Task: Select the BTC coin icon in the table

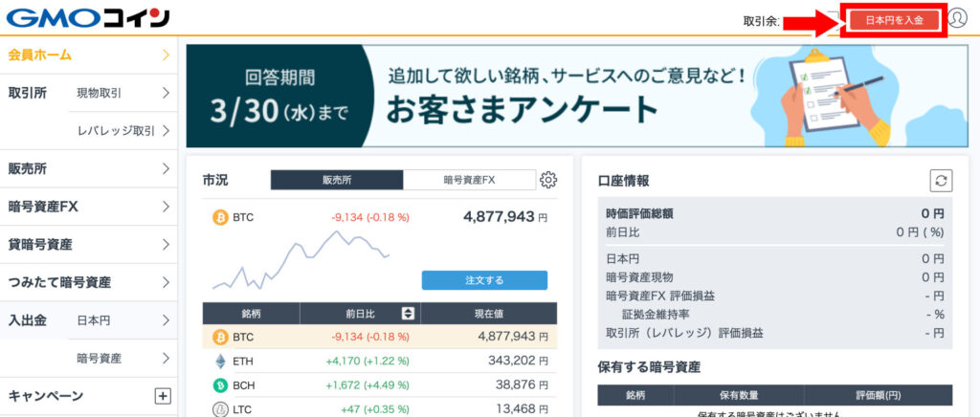Action: 220,337
